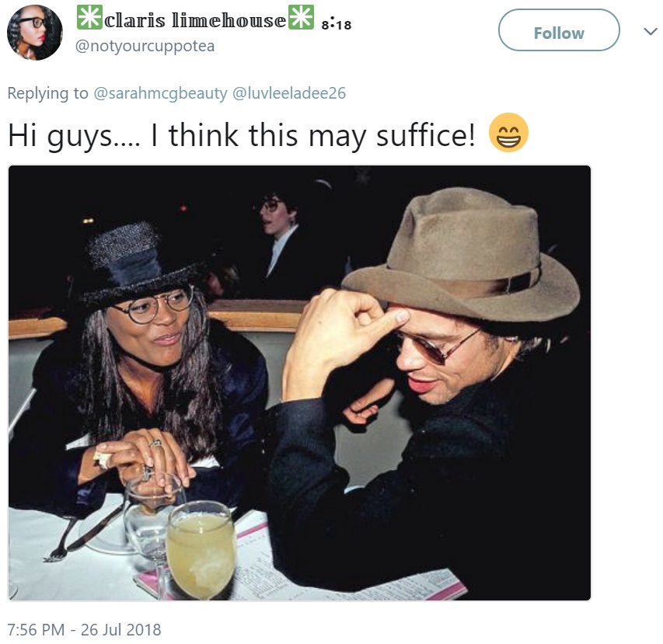This screenshot has width=663, height=644.
Task: Click the green asterisk emoji before the display name
Action: click(x=89, y=17)
